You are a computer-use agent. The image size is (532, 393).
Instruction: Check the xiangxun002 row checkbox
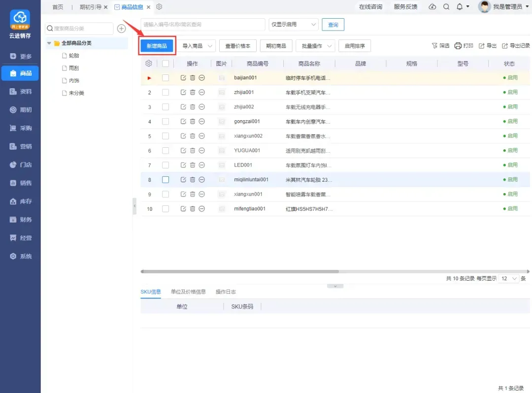166,136
